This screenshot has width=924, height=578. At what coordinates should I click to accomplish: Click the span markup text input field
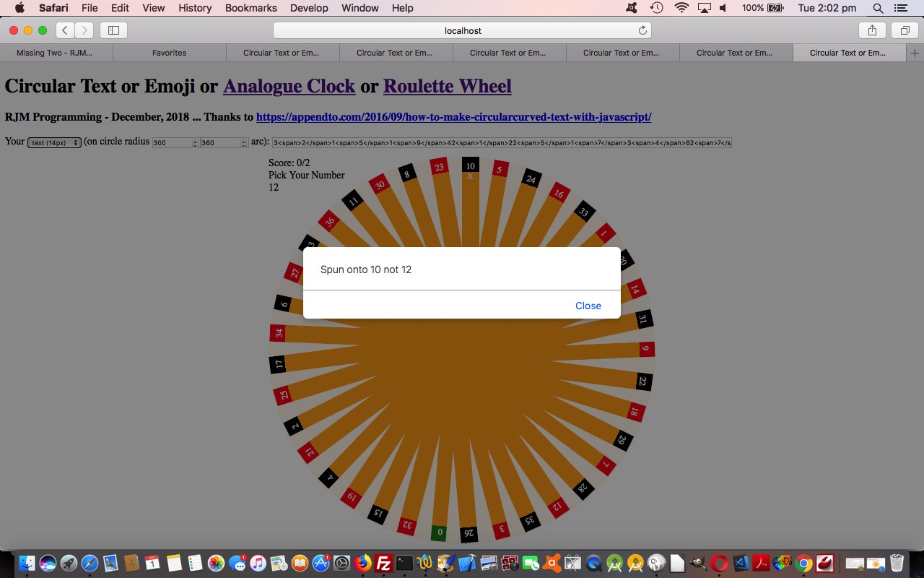[502, 143]
